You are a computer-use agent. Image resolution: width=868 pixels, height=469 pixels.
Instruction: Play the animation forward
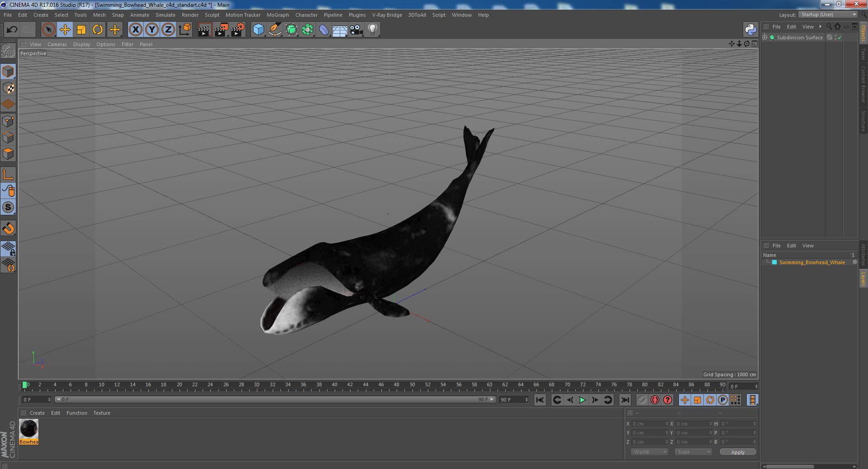pyautogui.click(x=583, y=400)
